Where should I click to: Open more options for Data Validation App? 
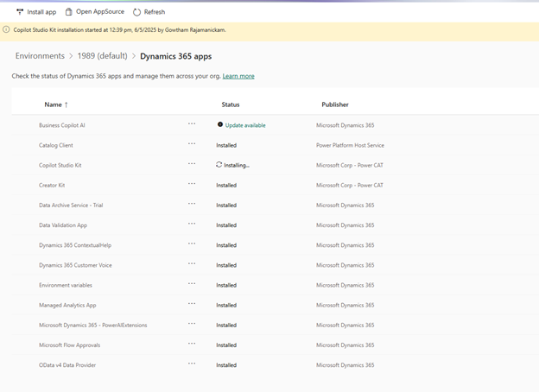192,224
